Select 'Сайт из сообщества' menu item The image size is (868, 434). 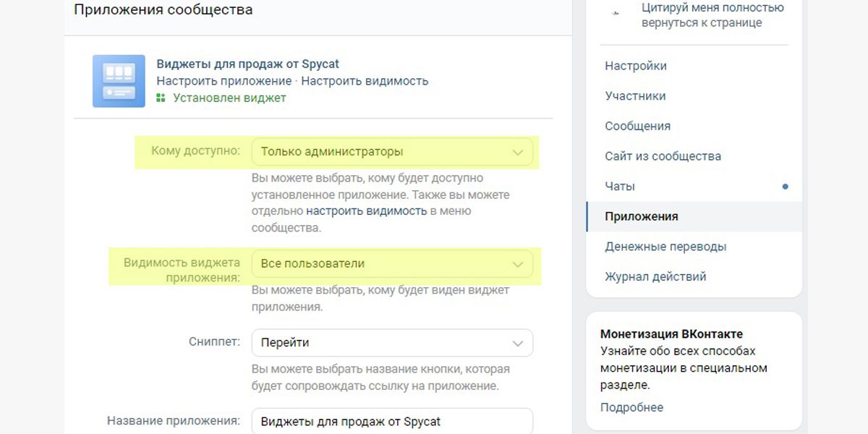click(x=663, y=156)
